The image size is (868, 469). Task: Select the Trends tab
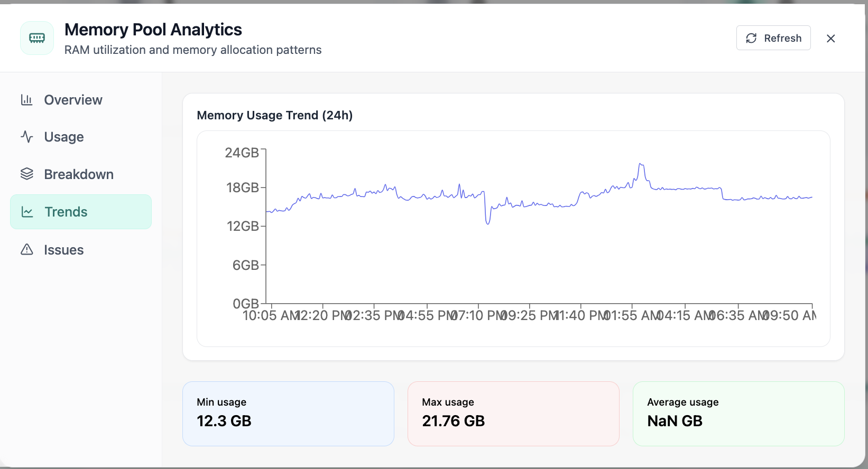click(x=81, y=212)
